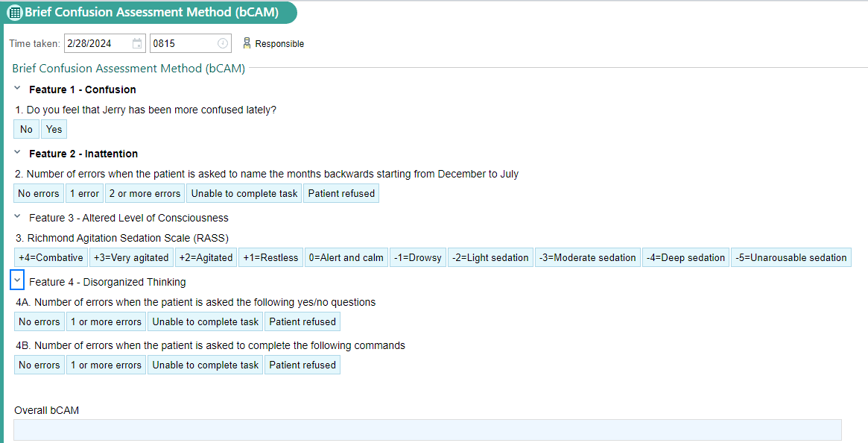The image size is (868, 443).
Task: Open the calendar date picker icon
Action: tap(137, 43)
